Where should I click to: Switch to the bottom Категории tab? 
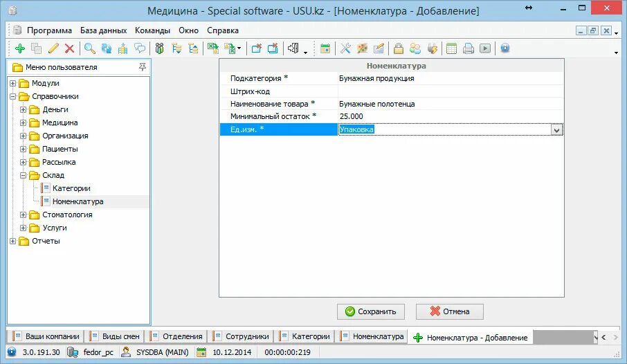[x=305, y=336]
